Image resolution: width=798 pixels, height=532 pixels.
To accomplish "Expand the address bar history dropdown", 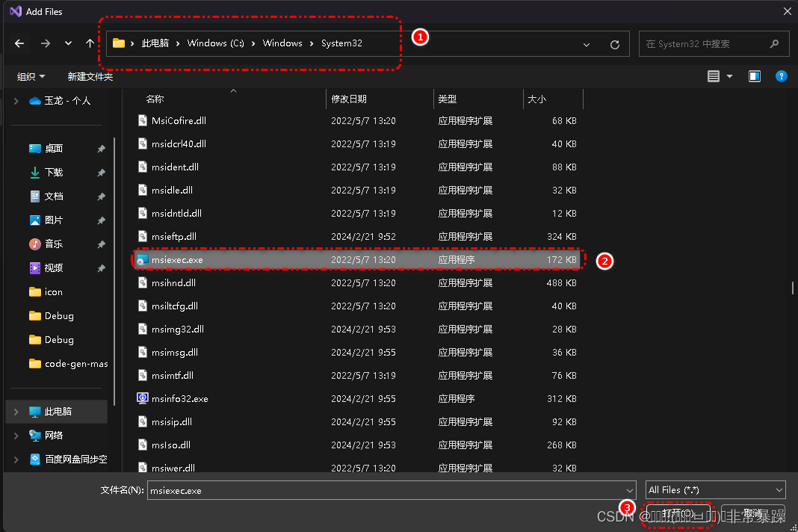I will (x=587, y=45).
